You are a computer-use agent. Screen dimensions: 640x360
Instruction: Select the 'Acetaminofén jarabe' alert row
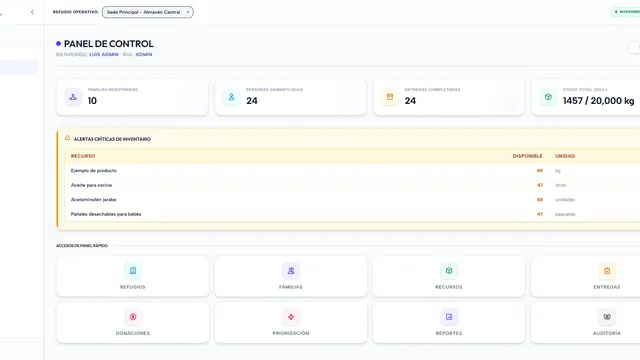pos(352,200)
